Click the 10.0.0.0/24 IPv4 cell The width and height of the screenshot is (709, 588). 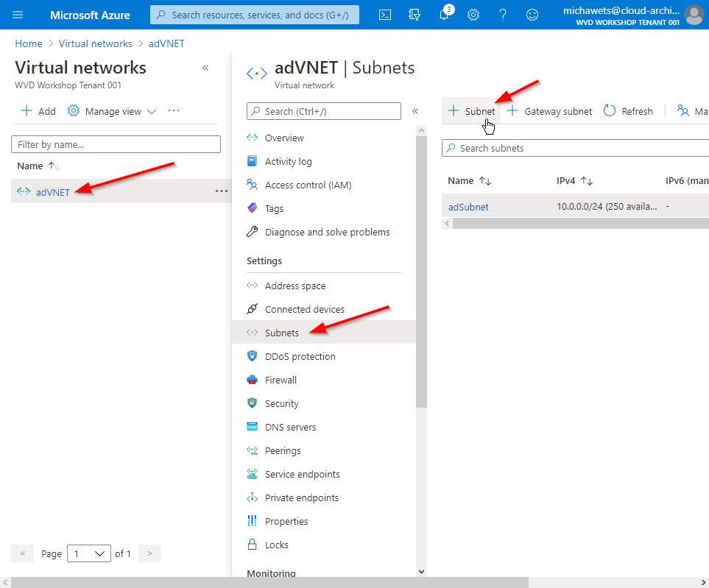(607, 207)
